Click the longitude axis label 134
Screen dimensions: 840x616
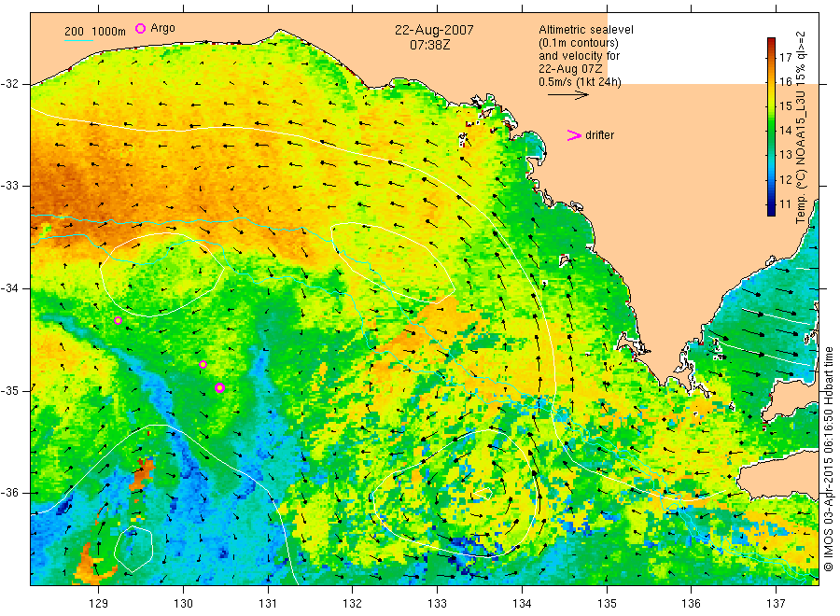(x=522, y=604)
